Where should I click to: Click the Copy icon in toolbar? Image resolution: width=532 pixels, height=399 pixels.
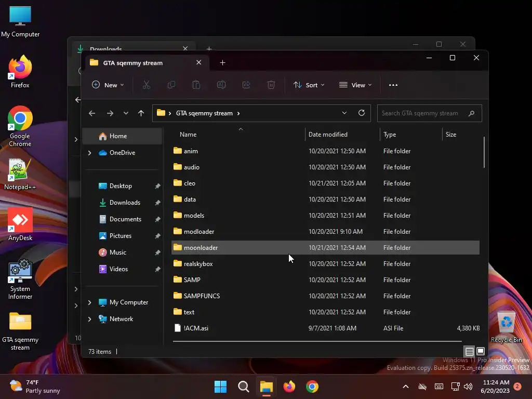click(x=171, y=85)
